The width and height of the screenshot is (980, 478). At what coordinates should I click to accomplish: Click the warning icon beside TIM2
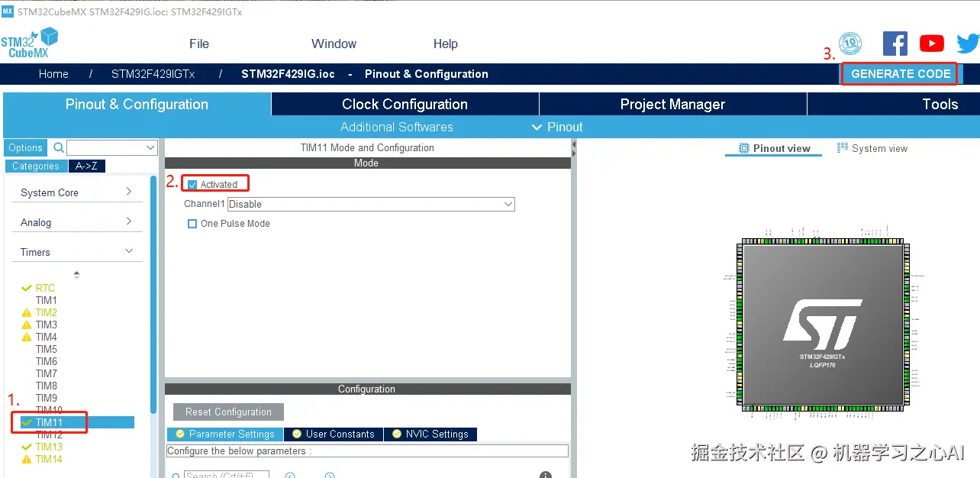click(x=27, y=312)
